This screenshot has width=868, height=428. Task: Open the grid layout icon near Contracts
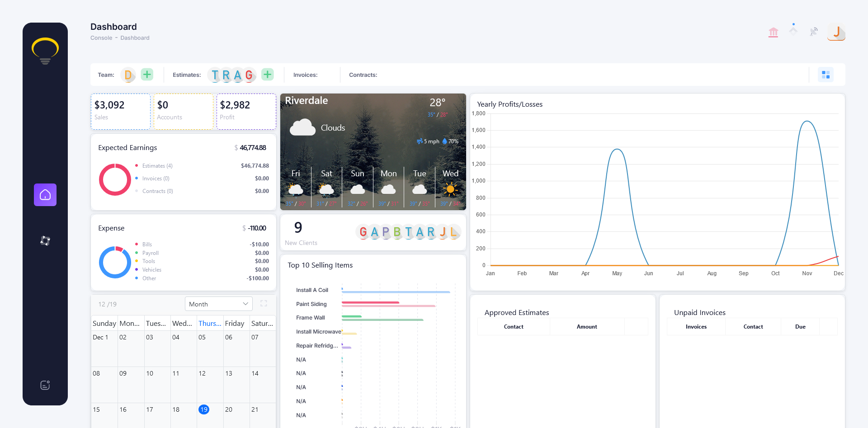826,74
